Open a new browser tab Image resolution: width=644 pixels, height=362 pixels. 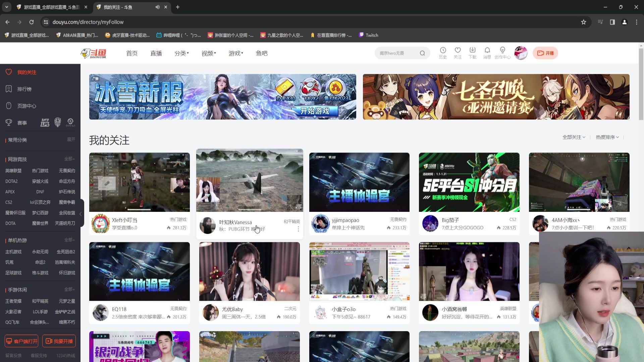[x=178, y=7]
